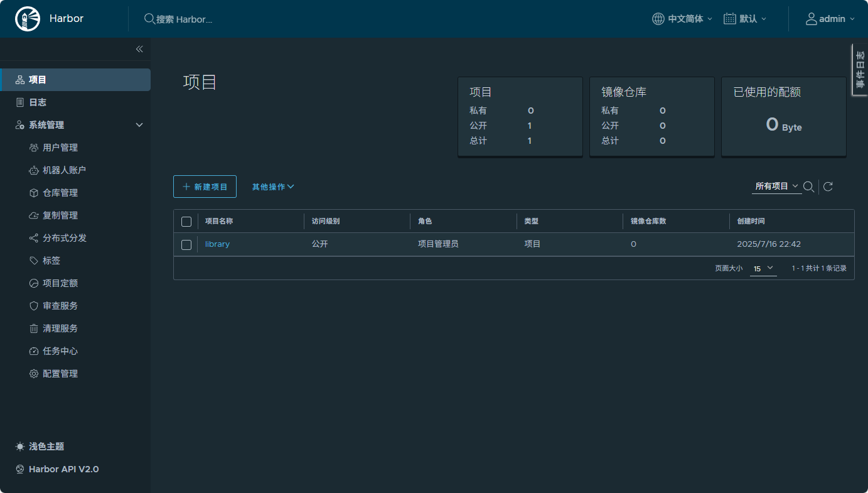Open 清理服务 garbage cleanup page
Screen dimensions: 868x493
[x=60, y=328]
